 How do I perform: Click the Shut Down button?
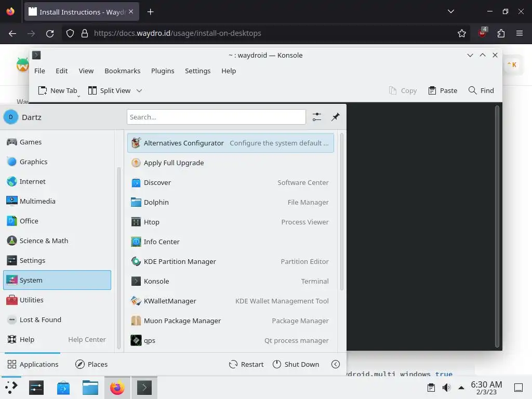[x=296, y=364]
